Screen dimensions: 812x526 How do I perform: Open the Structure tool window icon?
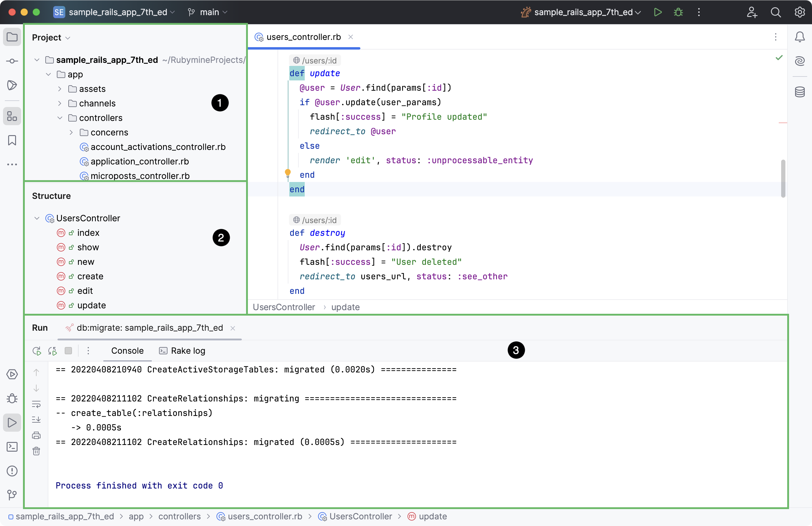pos(12,116)
